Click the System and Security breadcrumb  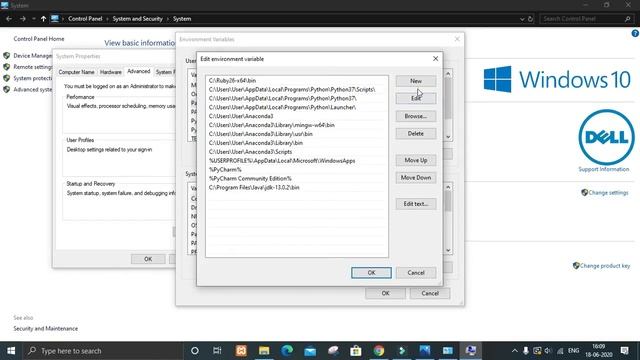tap(138, 19)
